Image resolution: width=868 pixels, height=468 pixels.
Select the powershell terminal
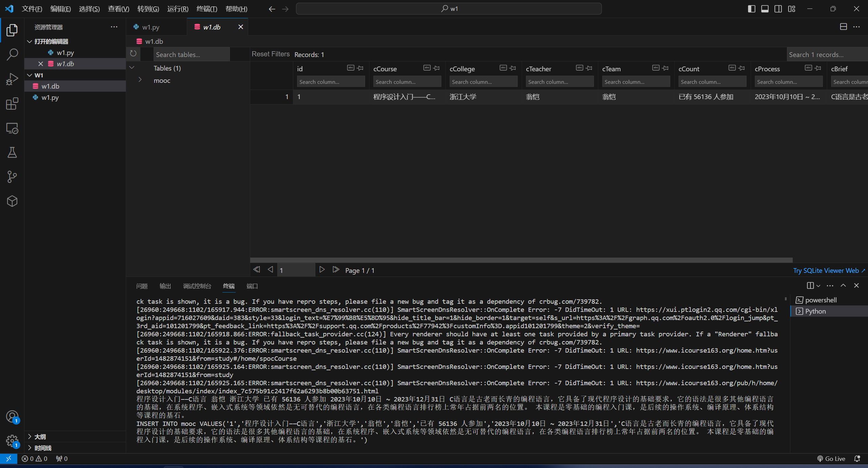(x=829, y=300)
